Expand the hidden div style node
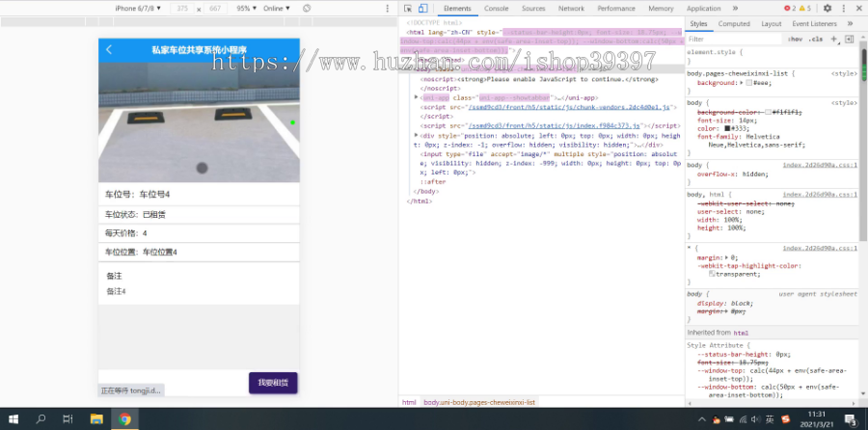The height and width of the screenshot is (430, 868). coord(417,135)
